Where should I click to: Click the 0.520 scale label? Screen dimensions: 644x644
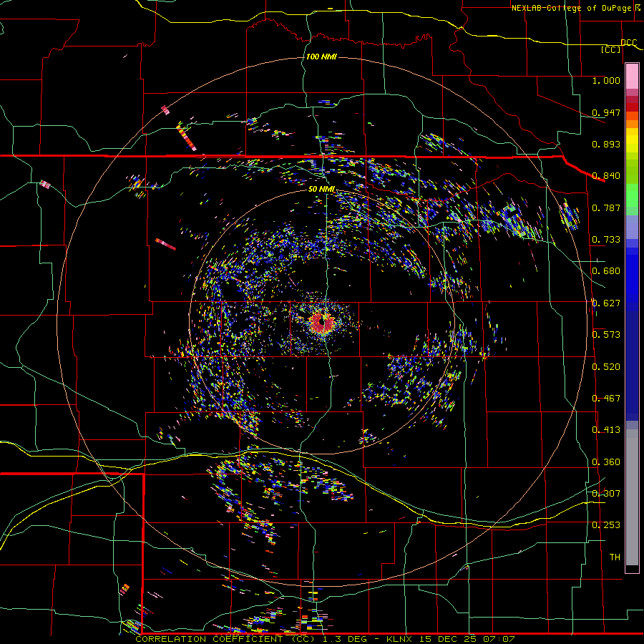point(606,367)
